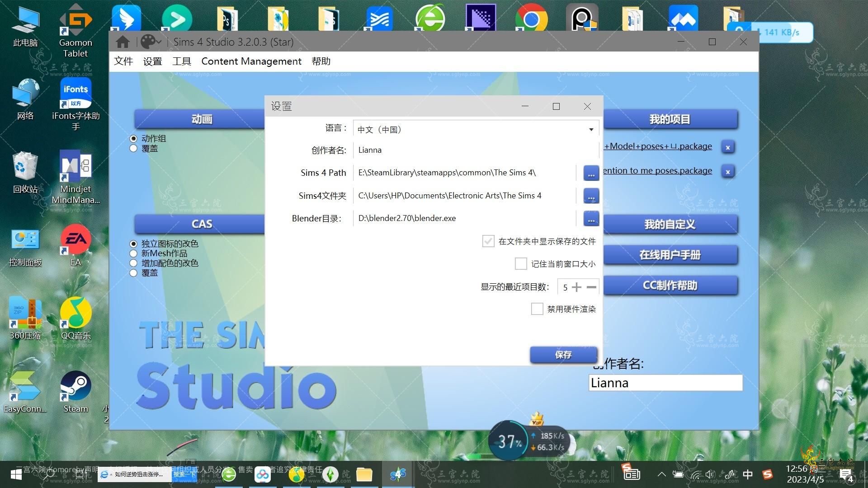Open 回收站 recycle bin icon
This screenshot has height=488, width=868.
click(25, 173)
